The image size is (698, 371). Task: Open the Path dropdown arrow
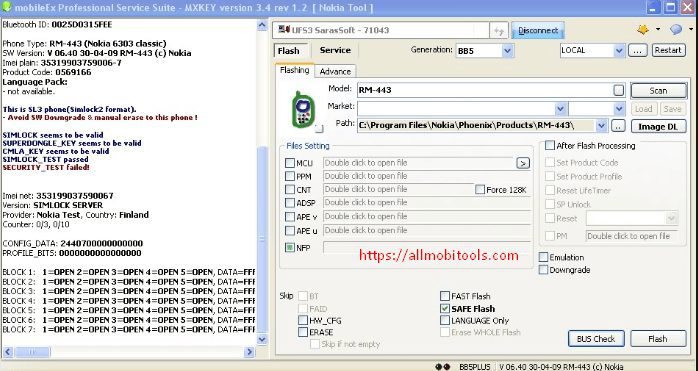pos(601,126)
